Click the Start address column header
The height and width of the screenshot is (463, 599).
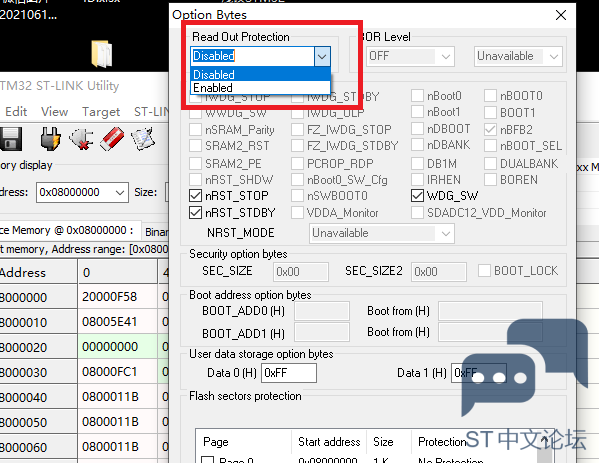pos(329,442)
